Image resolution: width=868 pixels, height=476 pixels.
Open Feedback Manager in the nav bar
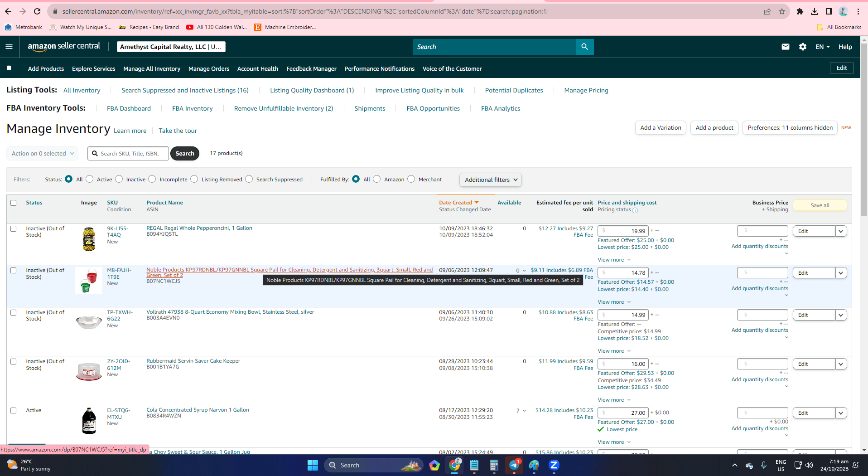[x=311, y=68]
